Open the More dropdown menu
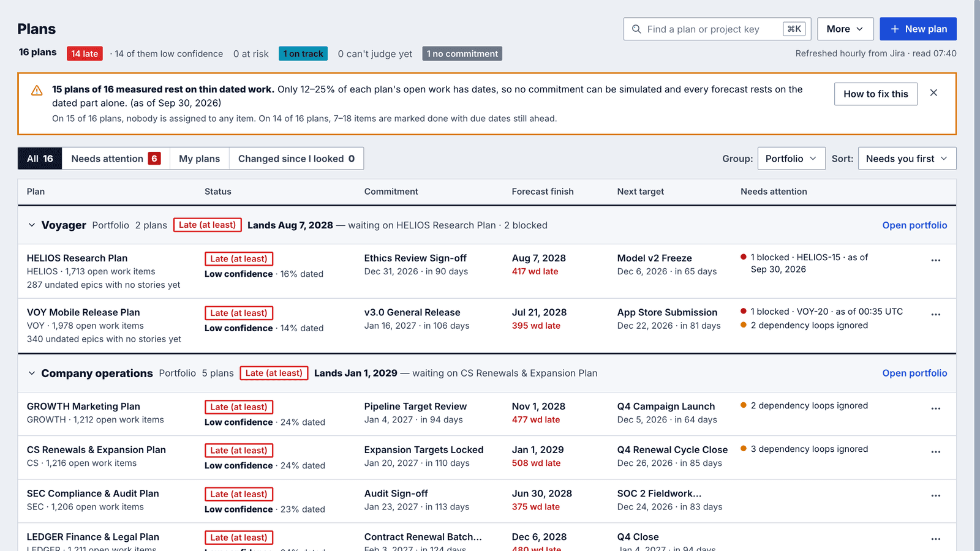 [845, 29]
